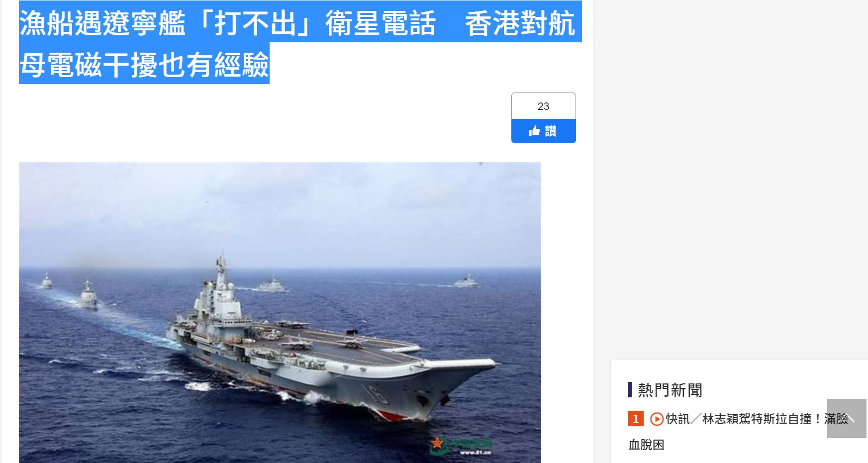Screen dimensions: 868x463
Task: Click the scroll-to-top chevron button
Action: (x=847, y=418)
